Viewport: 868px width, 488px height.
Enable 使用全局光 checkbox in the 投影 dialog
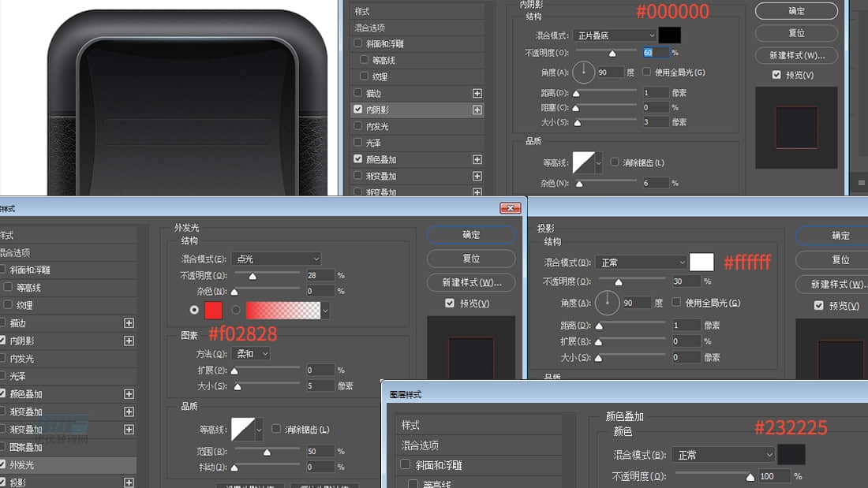(x=676, y=302)
